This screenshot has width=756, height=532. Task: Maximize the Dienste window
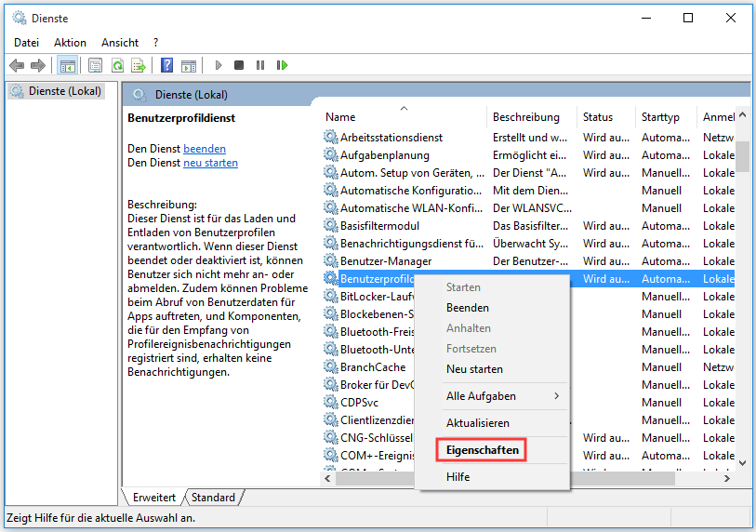pos(688,18)
